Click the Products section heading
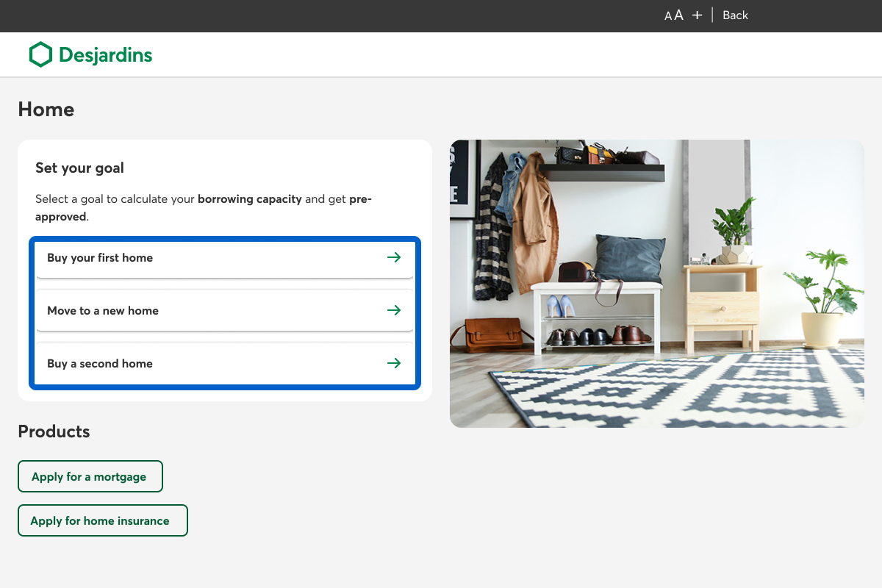 54,431
